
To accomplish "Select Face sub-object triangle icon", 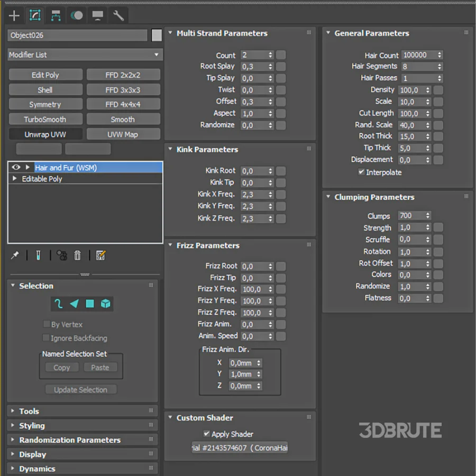I will (75, 304).
